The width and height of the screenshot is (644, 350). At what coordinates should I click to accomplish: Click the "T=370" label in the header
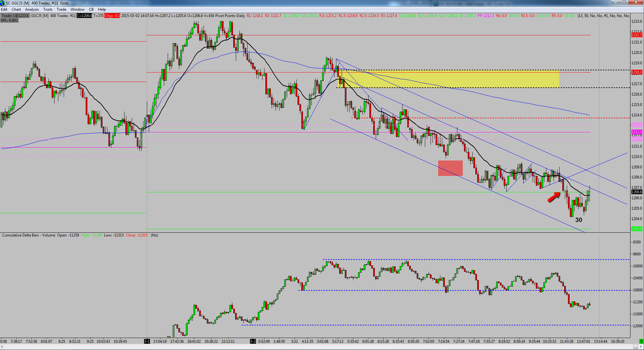click(98, 16)
